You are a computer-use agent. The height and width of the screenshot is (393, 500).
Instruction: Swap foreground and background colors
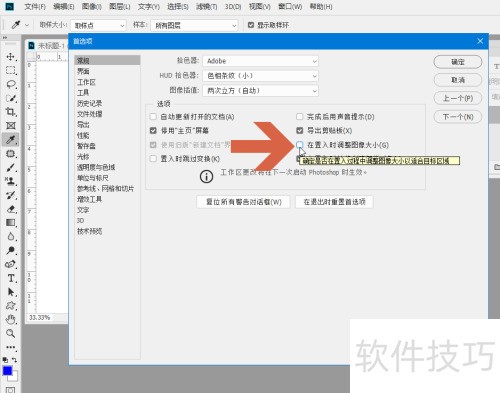tap(14, 360)
